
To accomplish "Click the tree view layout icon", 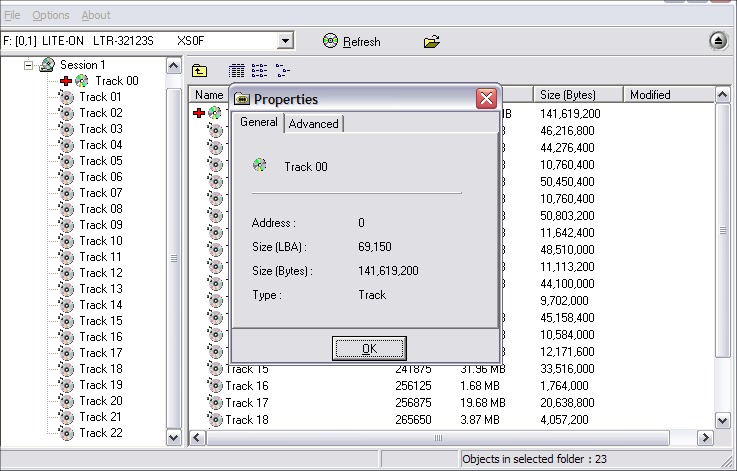I will (282, 71).
